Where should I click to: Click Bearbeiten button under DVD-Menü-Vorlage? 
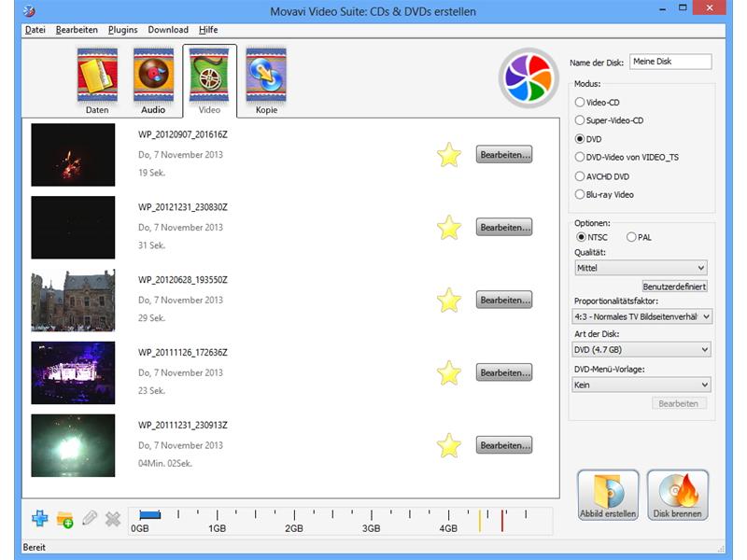coord(679,404)
